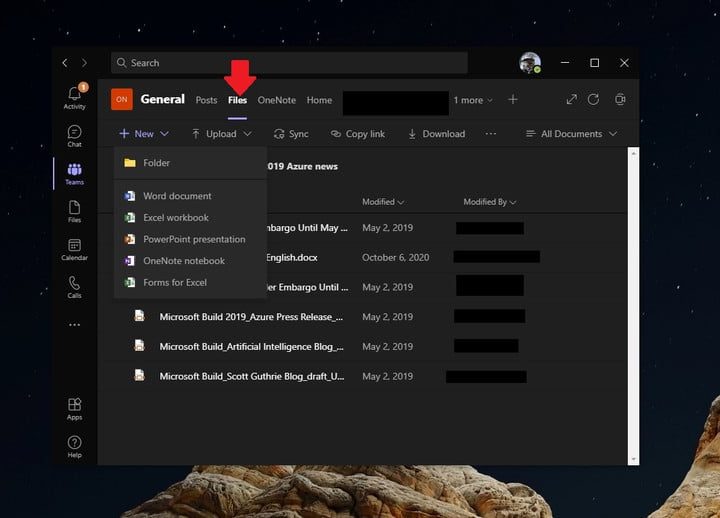720x518 pixels.
Task: Start a meeting with camera icon
Action: pos(620,99)
